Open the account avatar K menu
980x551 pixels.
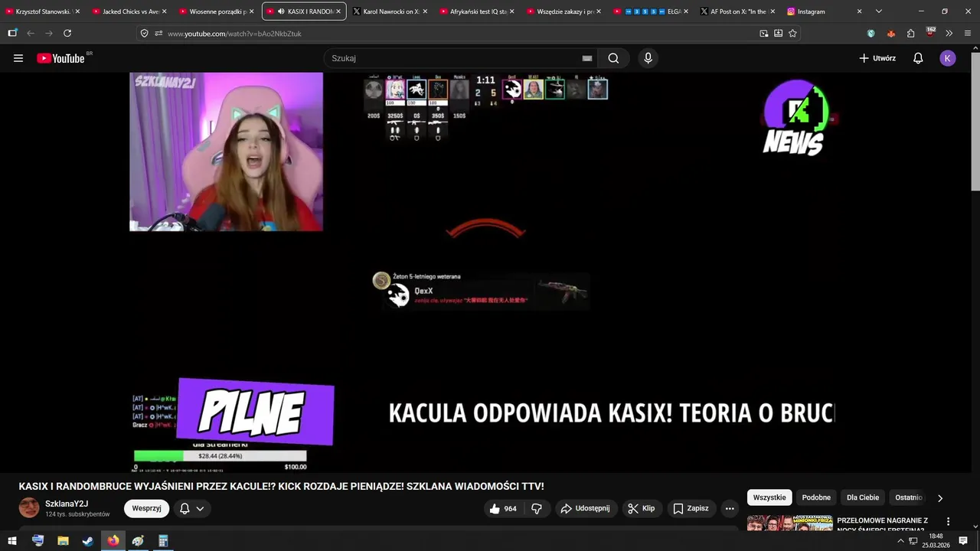coord(948,58)
